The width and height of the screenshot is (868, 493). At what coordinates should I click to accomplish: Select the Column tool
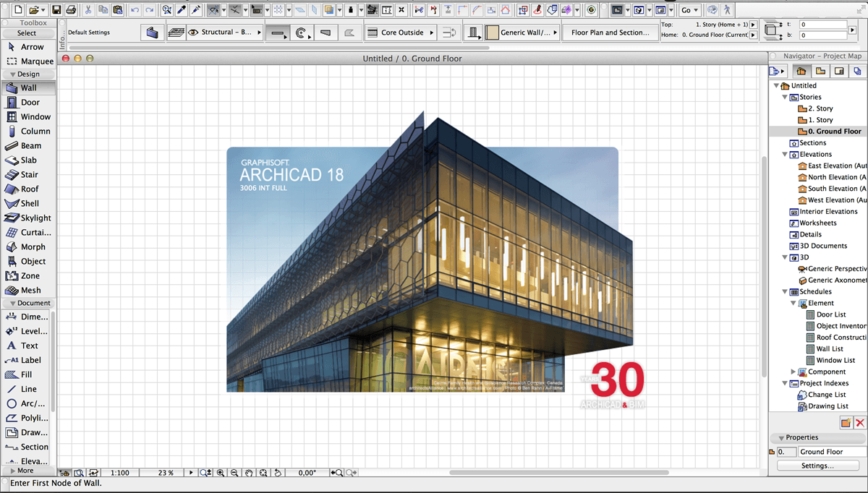click(x=27, y=131)
